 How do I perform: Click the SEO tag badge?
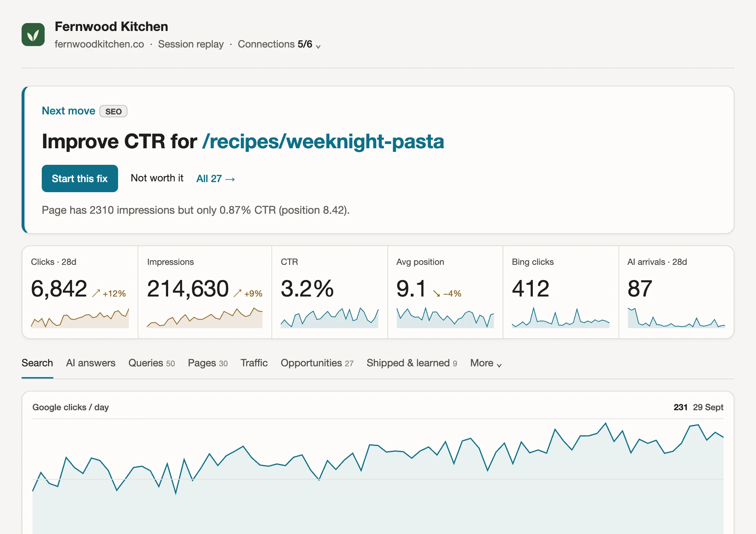point(113,111)
